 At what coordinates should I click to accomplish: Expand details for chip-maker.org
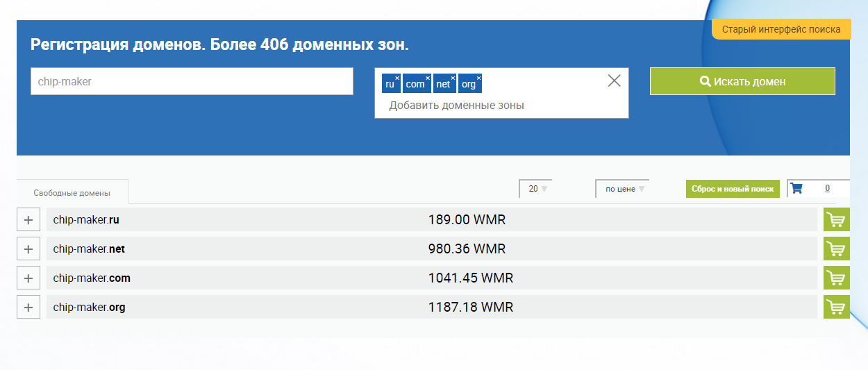pyautogui.click(x=28, y=308)
